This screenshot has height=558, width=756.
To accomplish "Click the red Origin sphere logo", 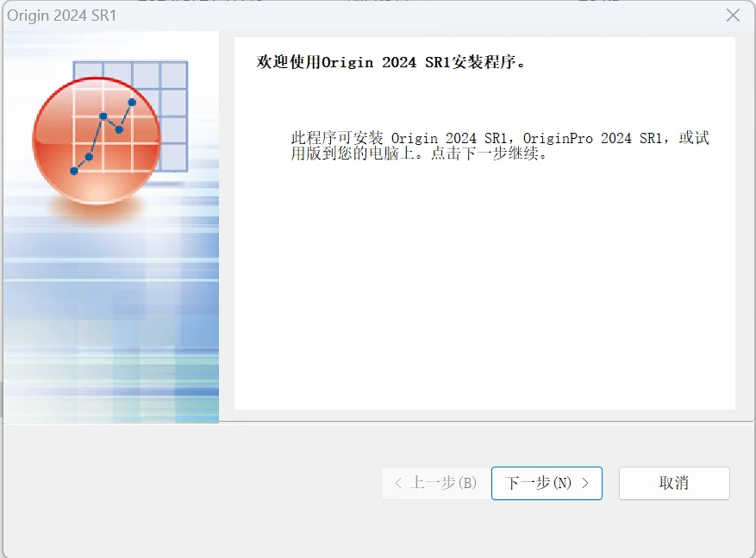I will click(97, 142).
